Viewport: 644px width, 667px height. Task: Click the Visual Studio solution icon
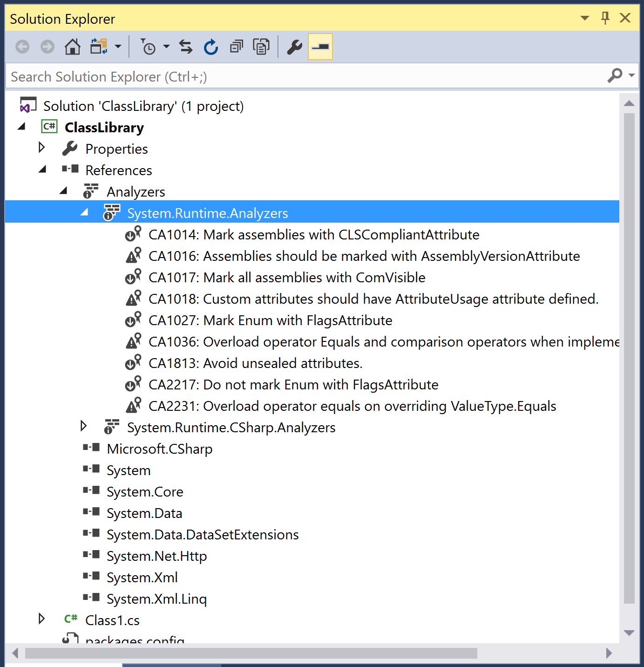[x=28, y=105]
